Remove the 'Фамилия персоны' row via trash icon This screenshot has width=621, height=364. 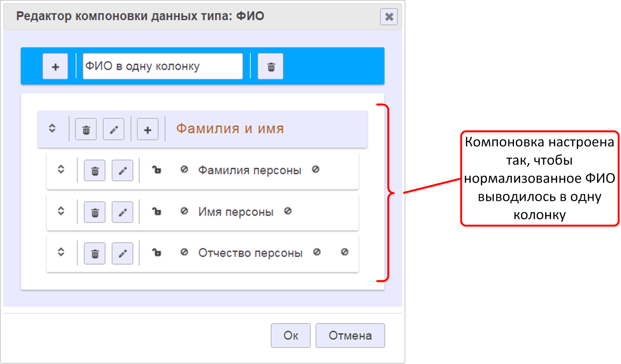click(x=95, y=171)
